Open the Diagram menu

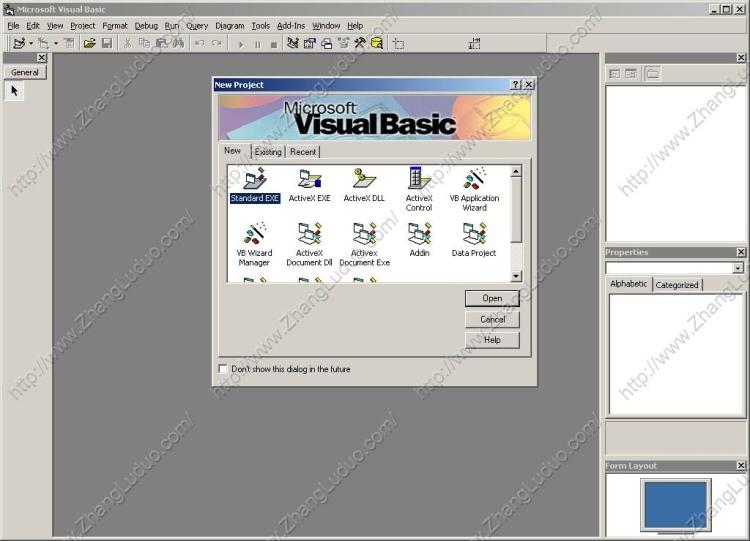point(230,26)
